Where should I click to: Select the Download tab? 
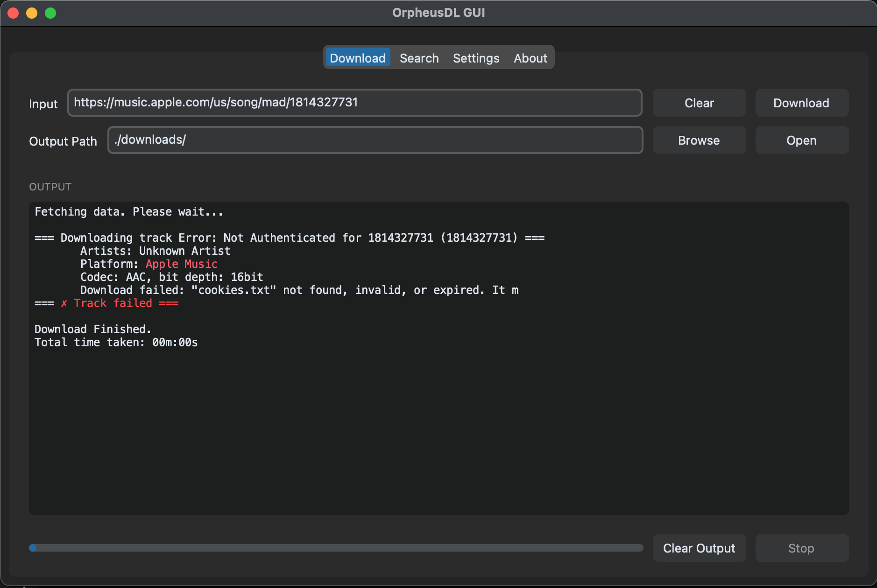coord(357,58)
